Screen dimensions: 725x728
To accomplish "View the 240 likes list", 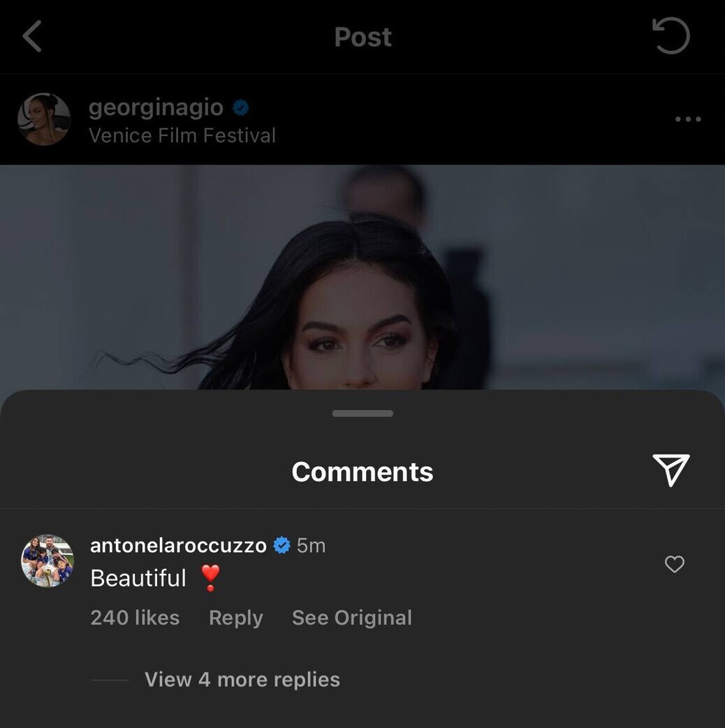I will click(x=135, y=618).
